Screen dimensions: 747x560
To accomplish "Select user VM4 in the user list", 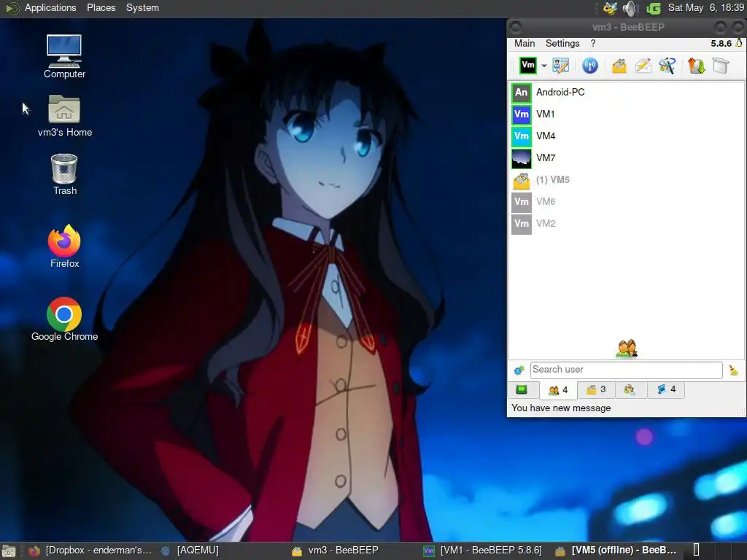I will click(x=626, y=136).
